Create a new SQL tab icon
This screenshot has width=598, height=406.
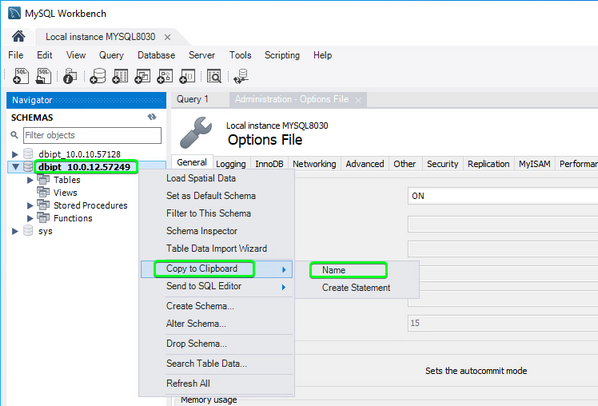(21, 76)
